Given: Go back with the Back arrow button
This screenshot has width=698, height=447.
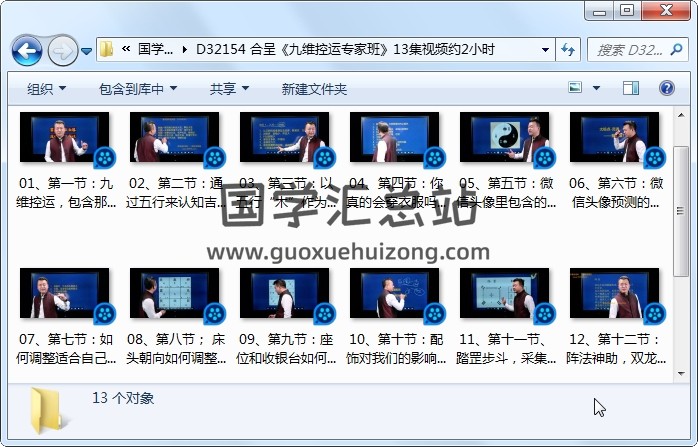Looking at the screenshot, I should click(27, 51).
